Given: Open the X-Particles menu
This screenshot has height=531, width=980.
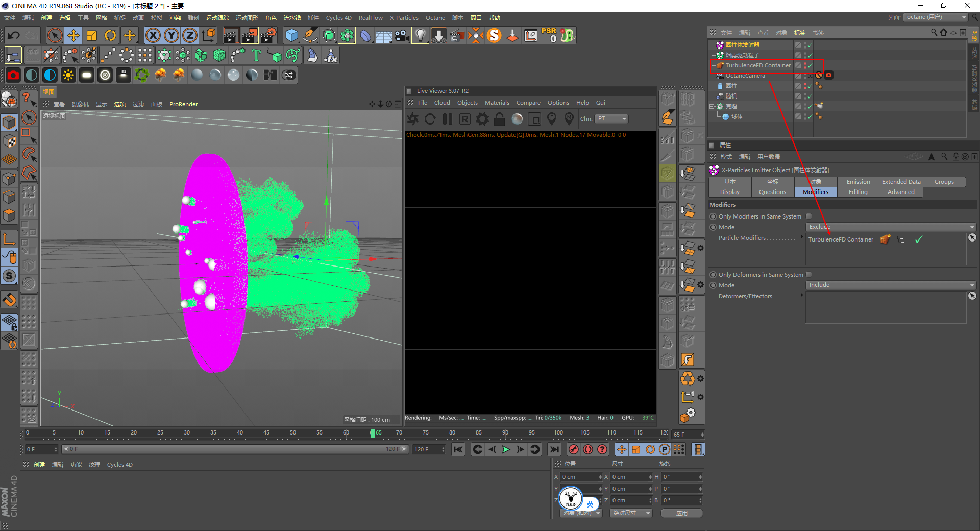Looking at the screenshot, I should (x=404, y=18).
